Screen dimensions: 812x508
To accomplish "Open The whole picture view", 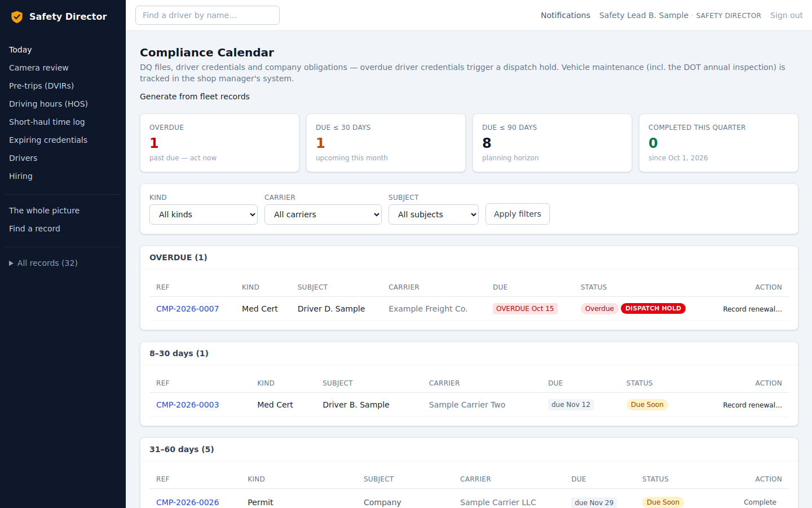I will [x=45, y=211].
